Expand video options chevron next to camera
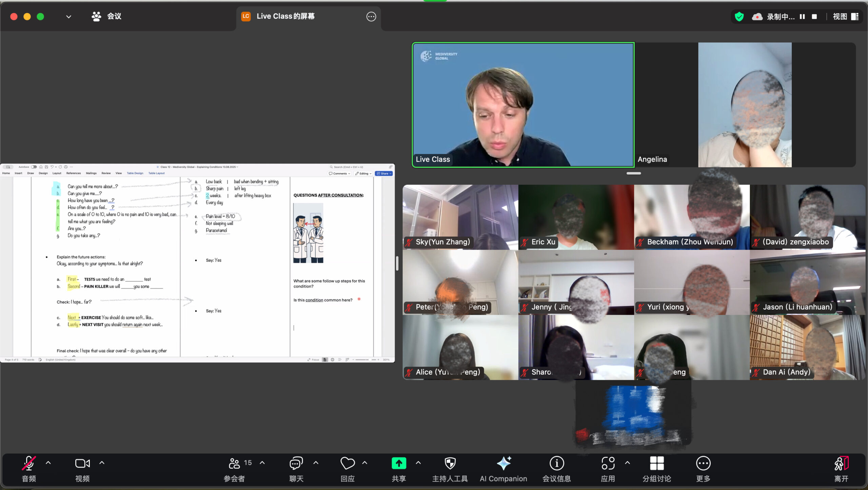Screen dimensions: 868x490 [102, 463]
